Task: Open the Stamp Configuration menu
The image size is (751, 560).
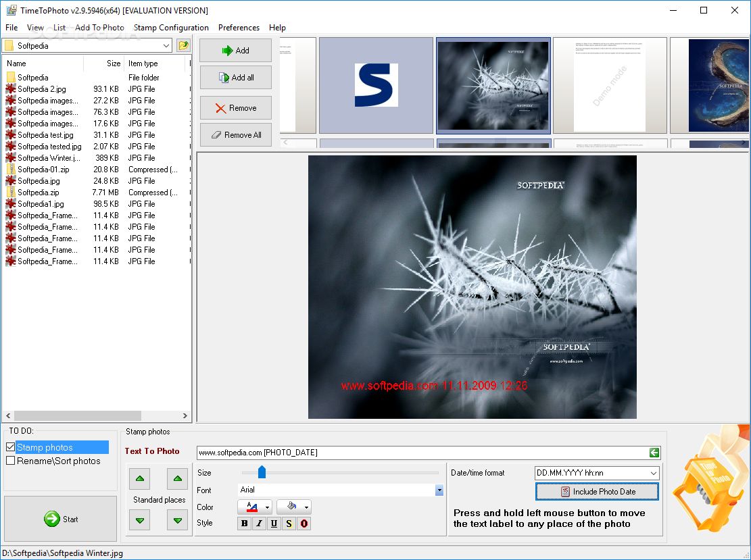Action: click(172, 28)
